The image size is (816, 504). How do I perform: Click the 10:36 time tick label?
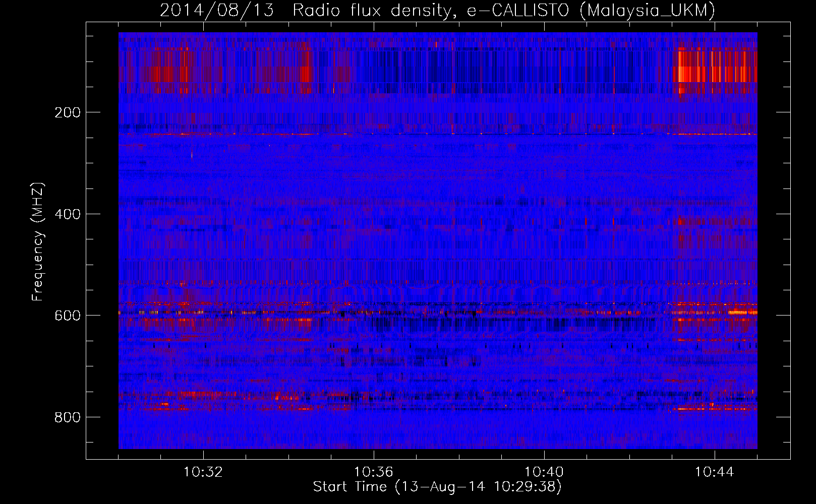pos(373,472)
